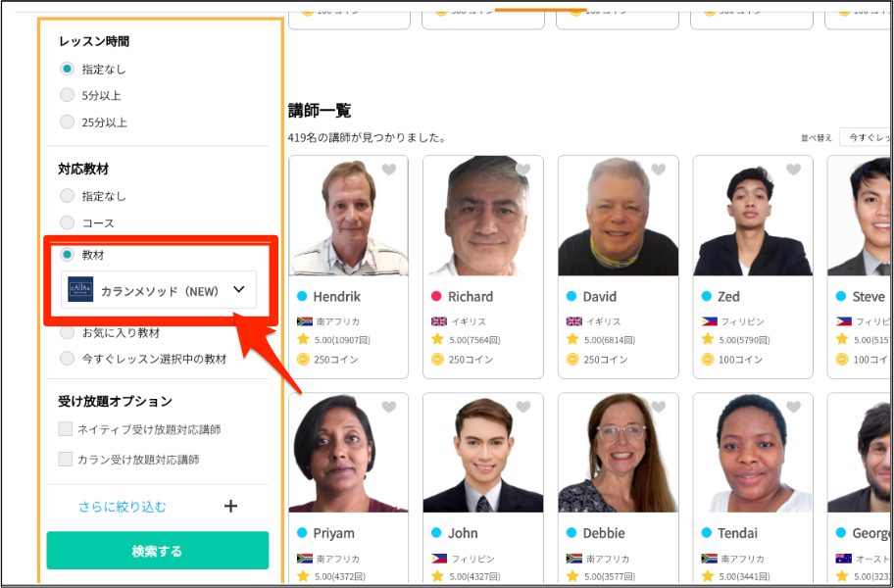The height and width of the screenshot is (588, 894).
Task: Click the 検索する search button
Action: pos(156,550)
